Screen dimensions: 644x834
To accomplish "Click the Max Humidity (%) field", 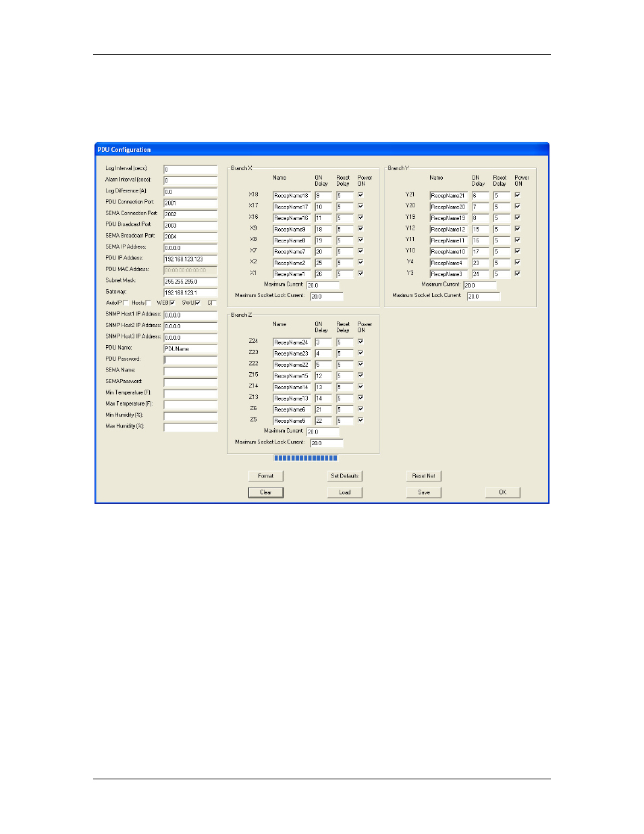I will pos(190,427).
